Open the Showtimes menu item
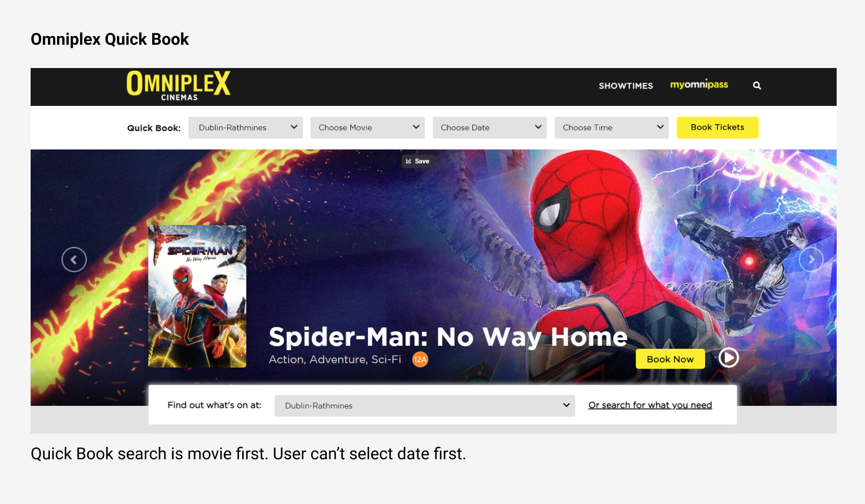The image size is (865, 504). [626, 86]
